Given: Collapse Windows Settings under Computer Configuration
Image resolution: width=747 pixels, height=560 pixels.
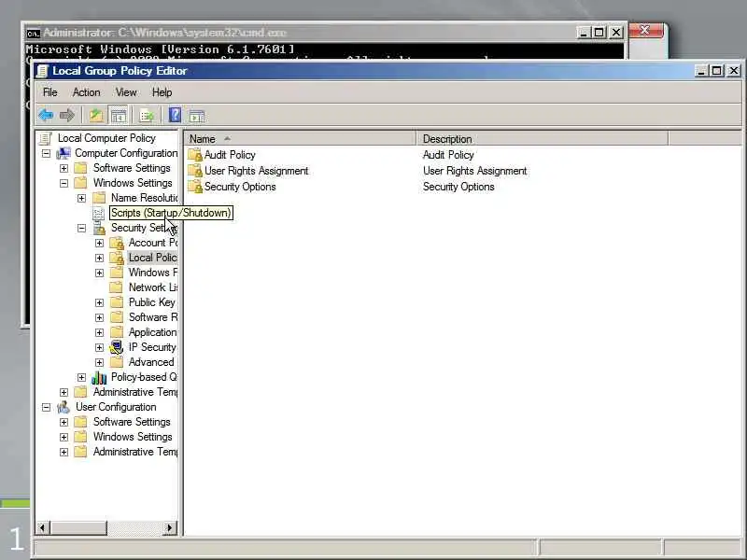Looking at the screenshot, I should [63, 183].
